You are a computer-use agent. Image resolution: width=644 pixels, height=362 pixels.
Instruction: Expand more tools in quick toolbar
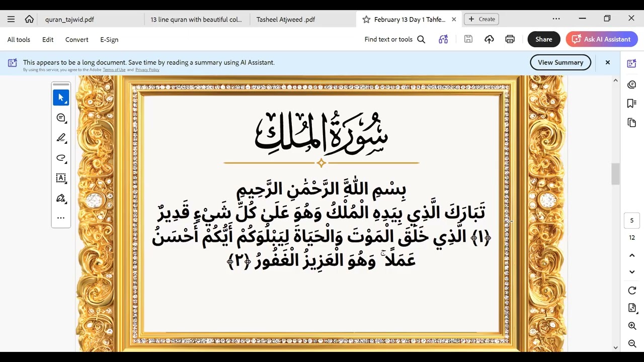(x=61, y=218)
